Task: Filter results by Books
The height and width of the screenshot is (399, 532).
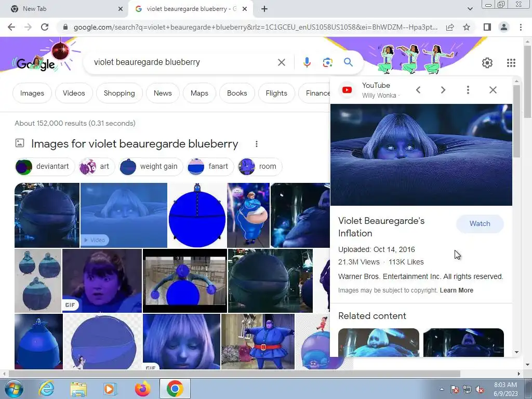Action: pos(237,93)
